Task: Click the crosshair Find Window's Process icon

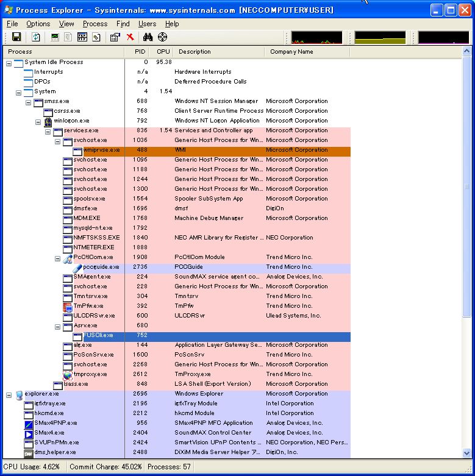Action: pyautogui.click(x=162, y=37)
